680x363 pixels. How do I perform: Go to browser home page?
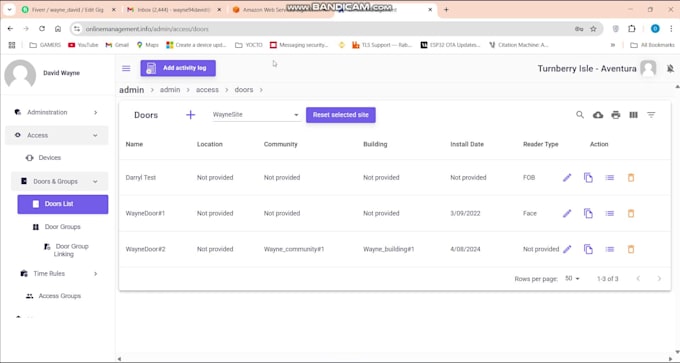click(x=58, y=29)
